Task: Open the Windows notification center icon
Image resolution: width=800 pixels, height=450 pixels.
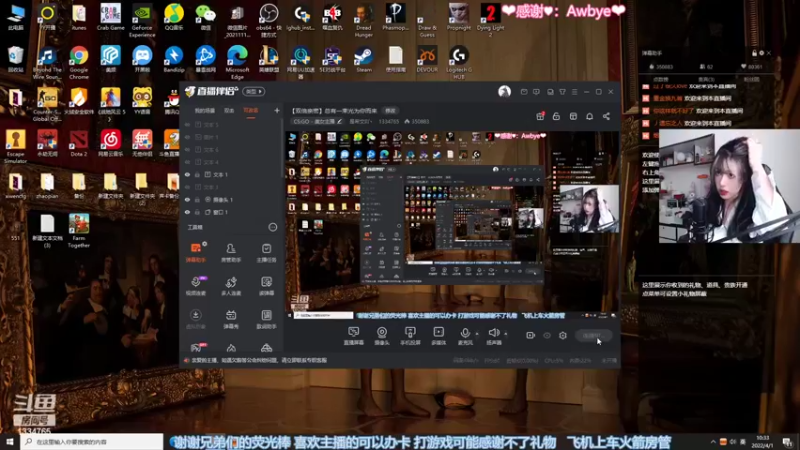Action: pyautogui.click(x=788, y=441)
